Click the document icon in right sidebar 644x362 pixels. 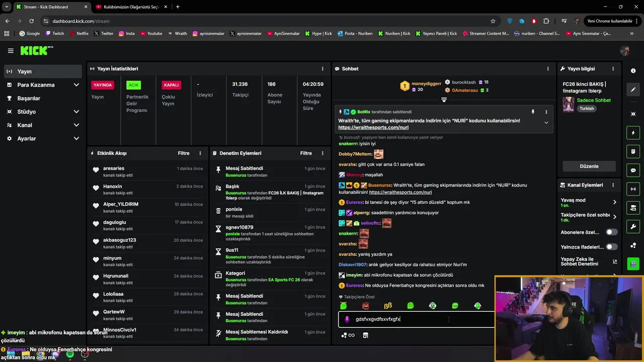coord(633,151)
